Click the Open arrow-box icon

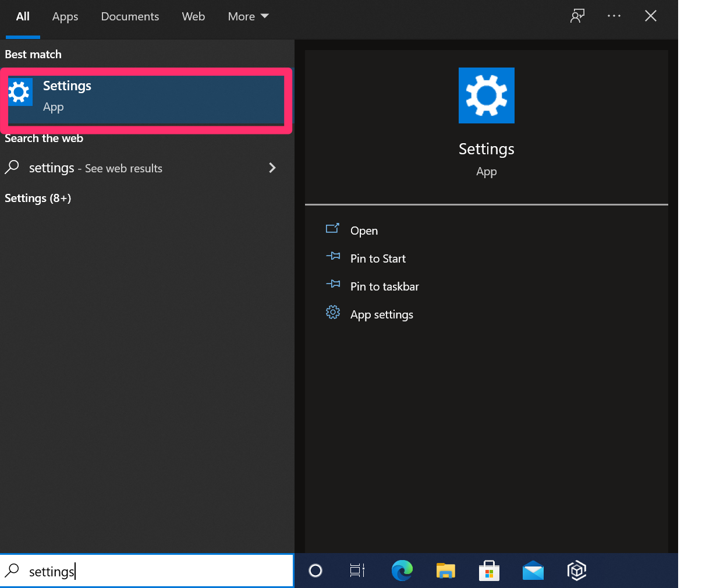coord(332,228)
